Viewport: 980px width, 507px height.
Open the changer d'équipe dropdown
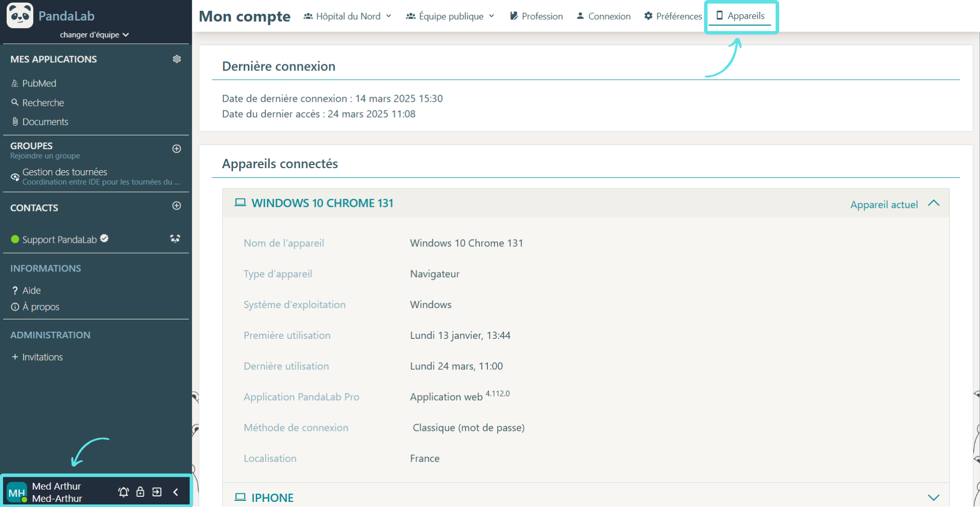pos(94,35)
